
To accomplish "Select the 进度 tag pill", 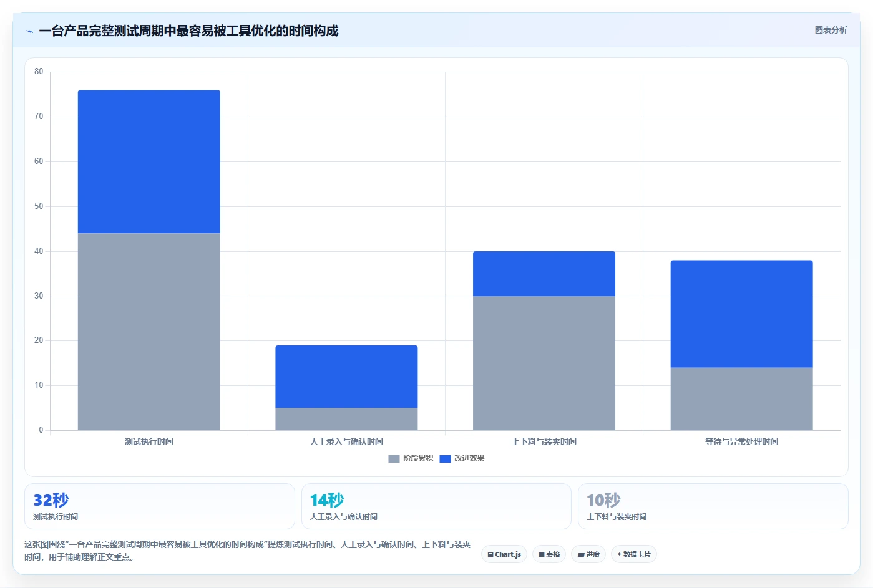I will (x=588, y=554).
